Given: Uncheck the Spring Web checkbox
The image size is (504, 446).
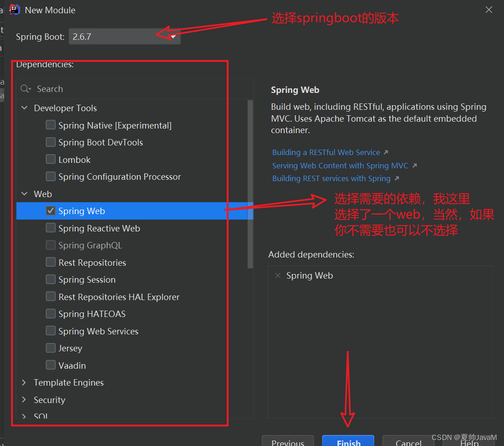Looking at the screenshot, I should pyautogui.click(x=50, y=211).
